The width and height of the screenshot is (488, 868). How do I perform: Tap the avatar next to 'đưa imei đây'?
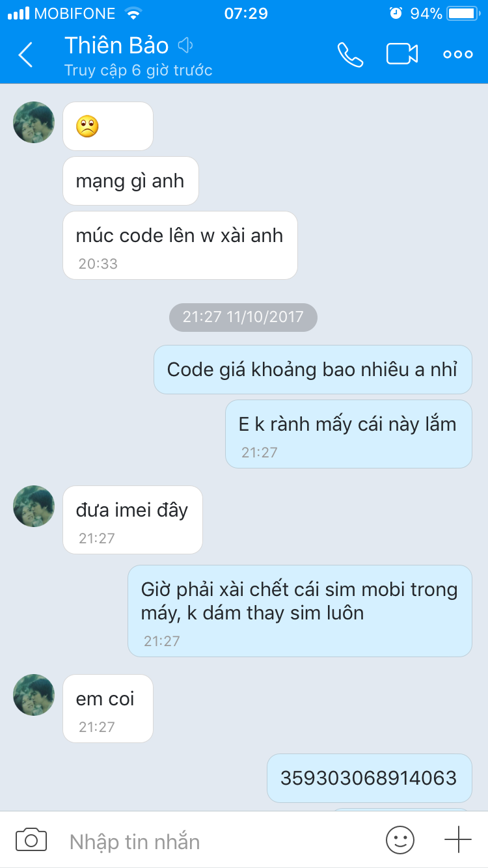(x=34, y=506)
